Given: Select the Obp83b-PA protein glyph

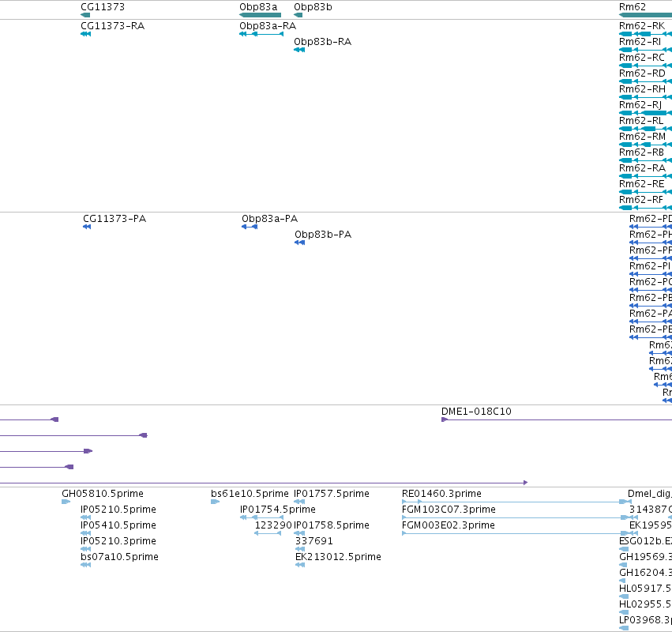Looking at the screenshot, I should pos(299,243).
